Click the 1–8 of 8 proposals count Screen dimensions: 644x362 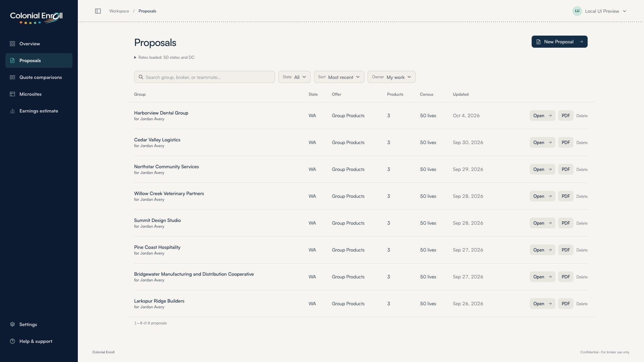click(x=150, y=323)
